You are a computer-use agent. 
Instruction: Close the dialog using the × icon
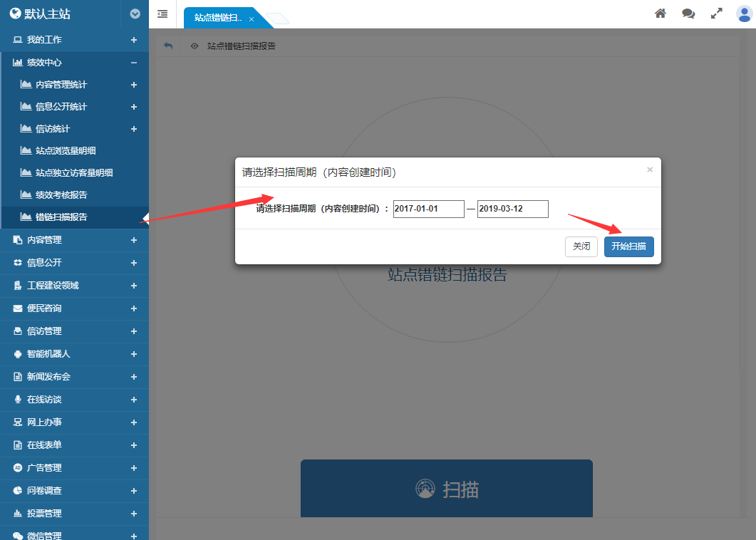(649, 170)
